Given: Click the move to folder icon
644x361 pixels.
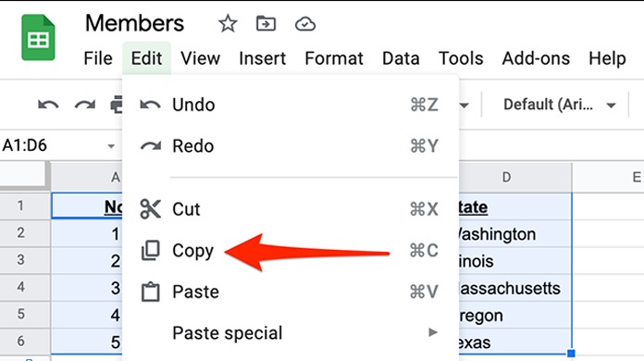Looking at the screenshot, I should click(x=266, y=24).
